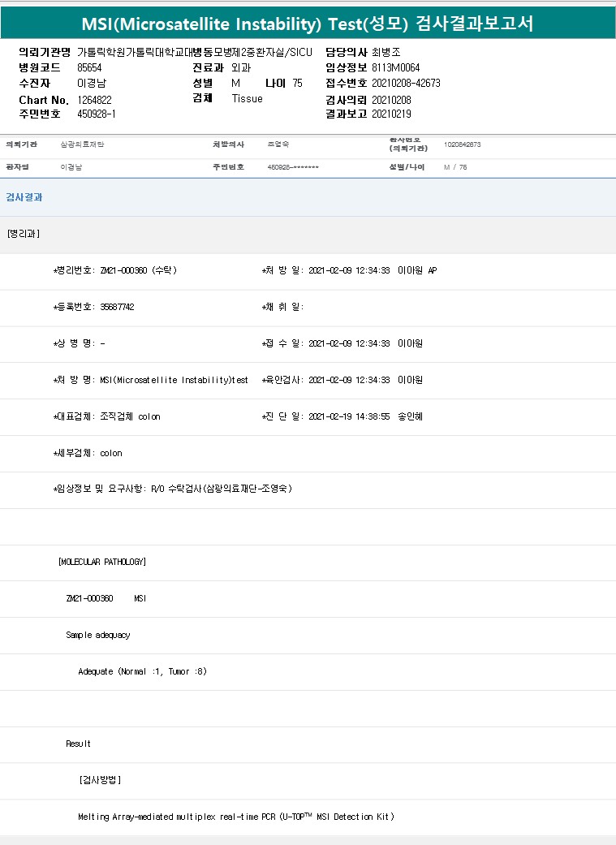
Task: Click the 임상정보 및 요구사항 line
Action: pos(172,489)
